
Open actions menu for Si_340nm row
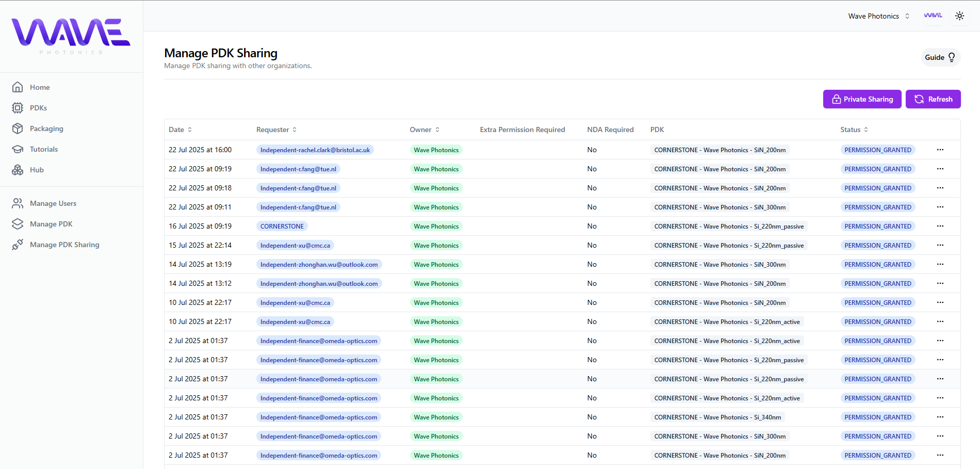(x=940, y=417)
